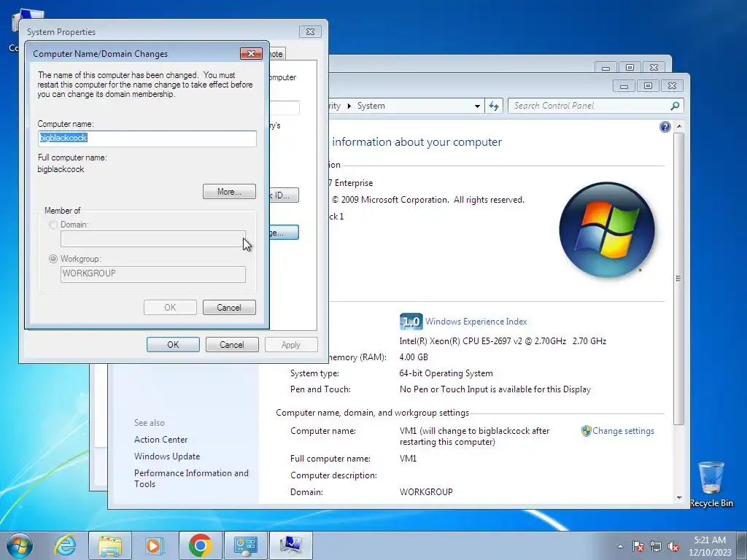Click the partially hidden Change button
Screen dimensions: 747x560
[x=284, y=233]
